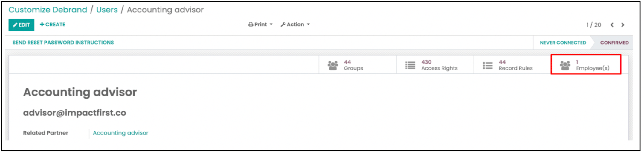Click the pencil EDIT button
The height and width of the screenshot is (154, 644).
tap(21, 25)
